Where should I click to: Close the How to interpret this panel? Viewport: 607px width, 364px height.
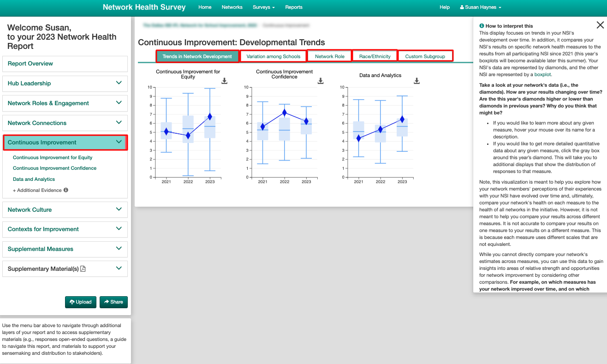[x=600, y=25]
